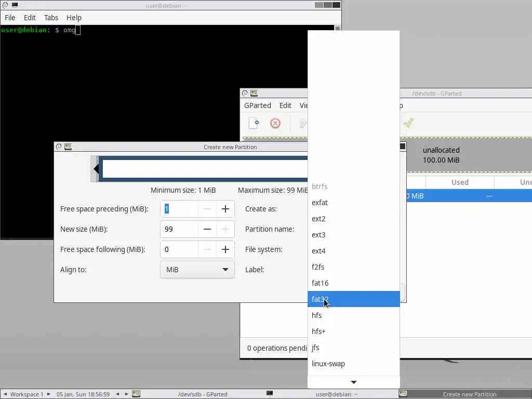Select the highlighted unallocated row in GParted table
The width and height of the screenshot is (532, 399).
pos(469,196)
